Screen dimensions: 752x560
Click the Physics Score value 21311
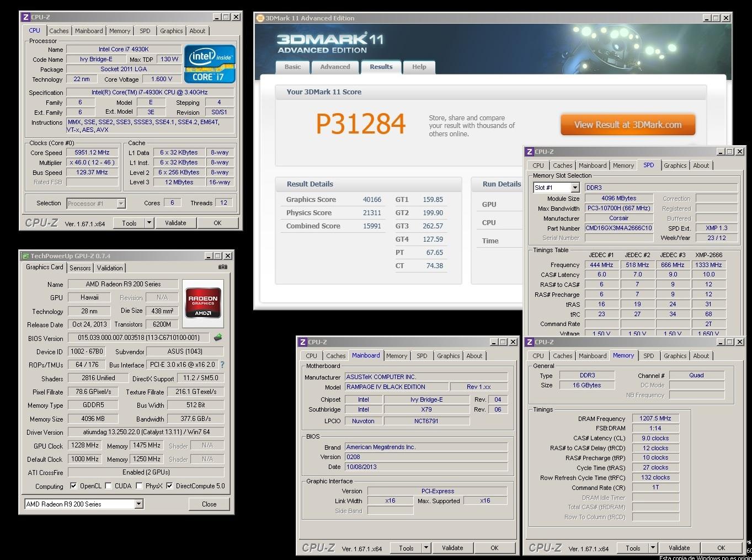[x=372, y=213]
